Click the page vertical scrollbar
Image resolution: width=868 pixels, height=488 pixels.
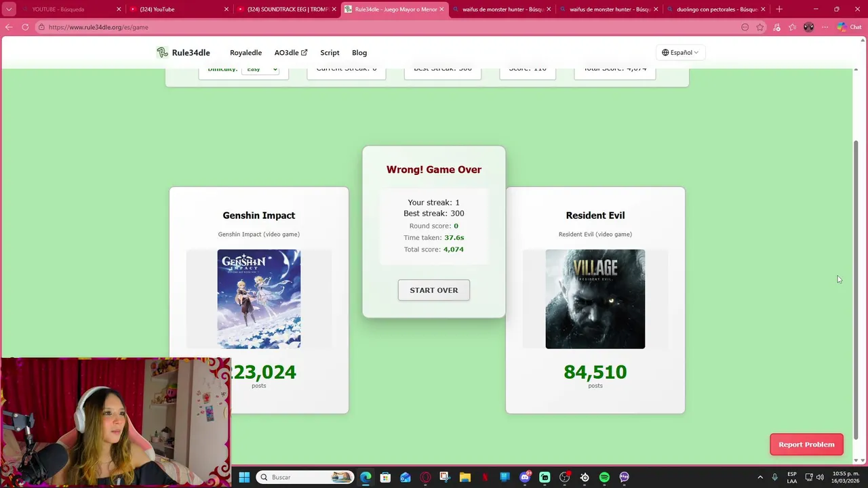pos(855,289)
